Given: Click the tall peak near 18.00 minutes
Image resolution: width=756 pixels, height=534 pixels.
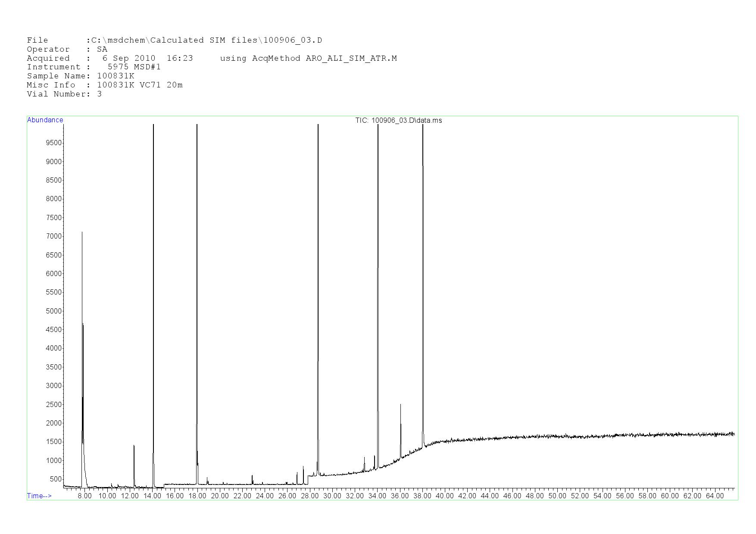Looking at the screenshot, I should tap(197, 126).
